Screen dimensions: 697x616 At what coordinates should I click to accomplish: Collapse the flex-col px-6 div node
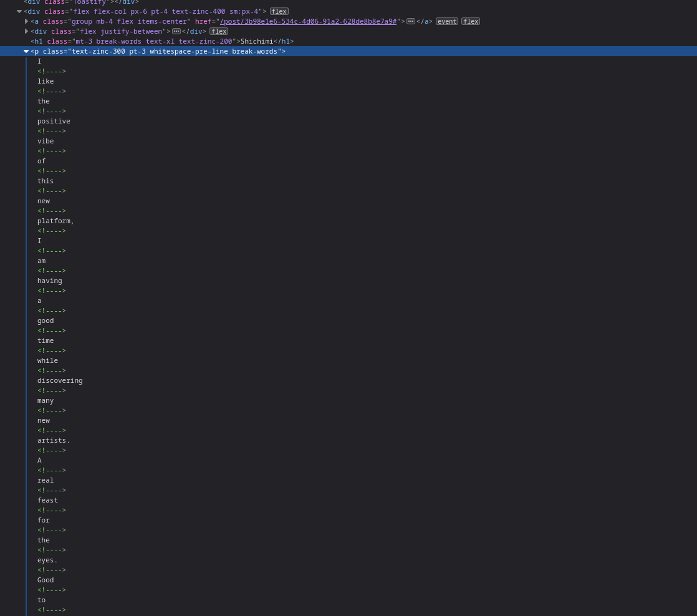pos(19,11)
